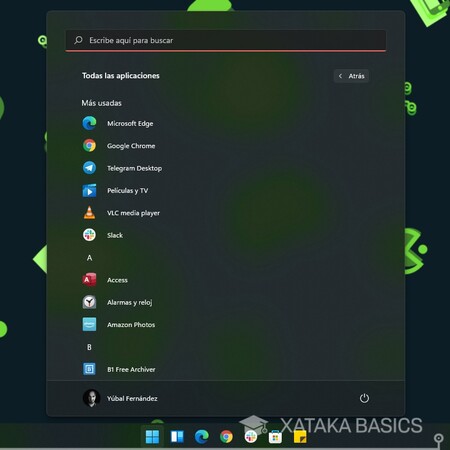Click the search field Escribe aquí para buscar
The width and height of the screenshot is (450, 450).
pos(226,41)
